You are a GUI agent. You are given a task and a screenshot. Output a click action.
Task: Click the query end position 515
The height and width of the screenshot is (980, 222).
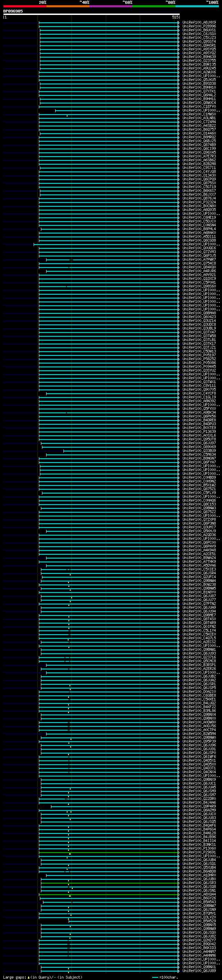click(175, 17)
